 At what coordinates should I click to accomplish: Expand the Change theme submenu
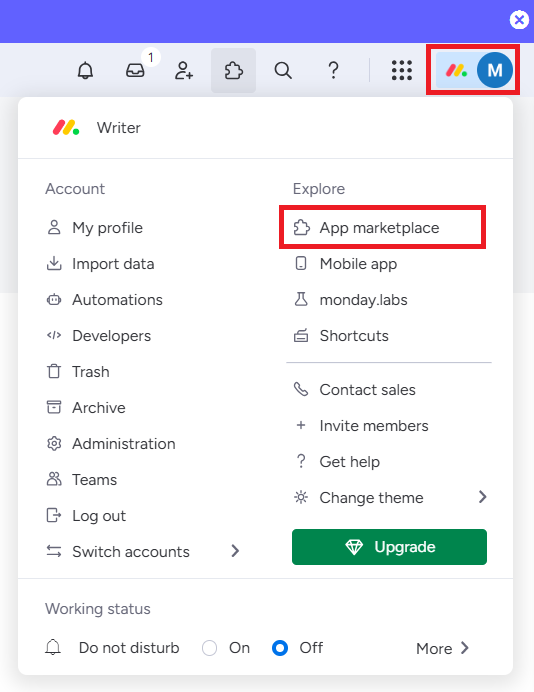pos(390,498)
